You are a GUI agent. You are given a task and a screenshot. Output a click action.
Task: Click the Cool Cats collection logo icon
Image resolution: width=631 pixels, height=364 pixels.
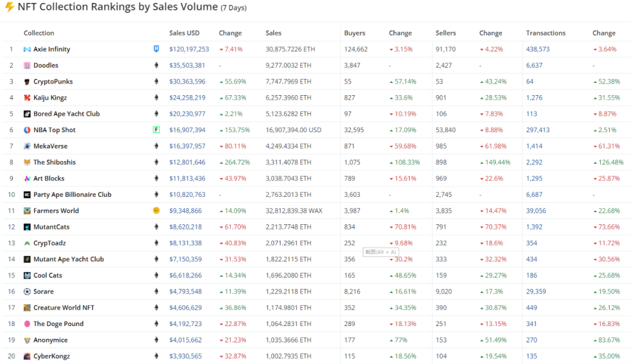(x=27, y=275)
